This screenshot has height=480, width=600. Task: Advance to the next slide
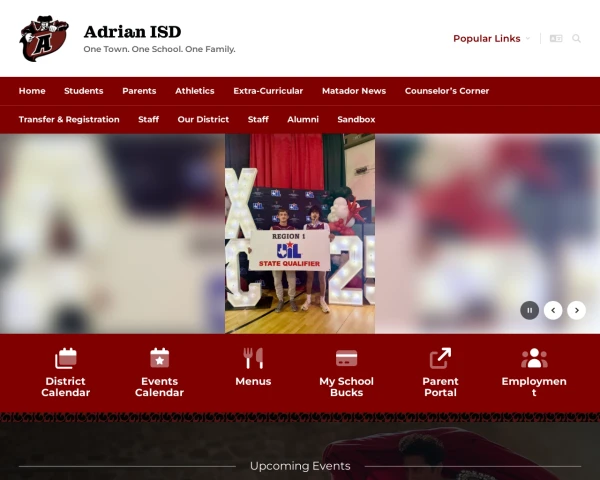(x=577, y=310)
